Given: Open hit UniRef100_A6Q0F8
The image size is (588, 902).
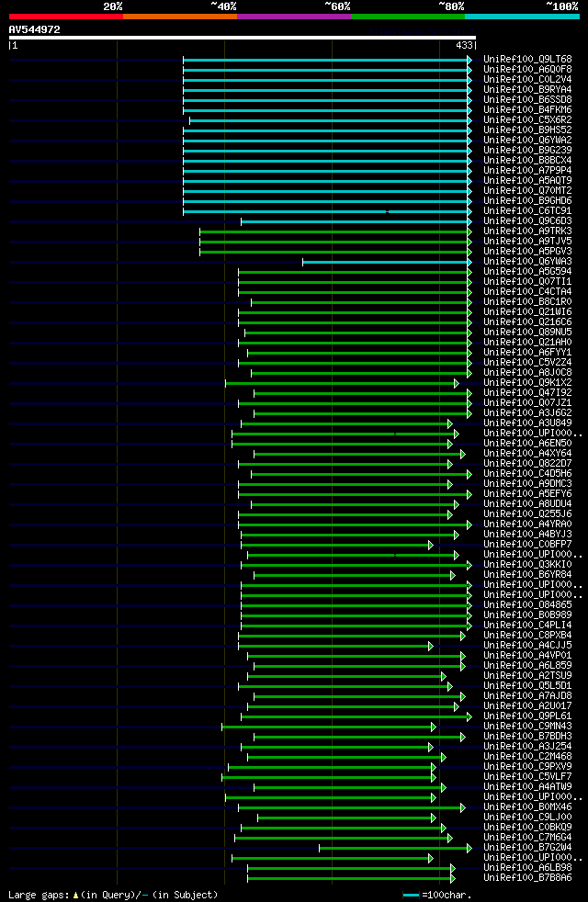Looking at the screenshot, I should [527, 70].
